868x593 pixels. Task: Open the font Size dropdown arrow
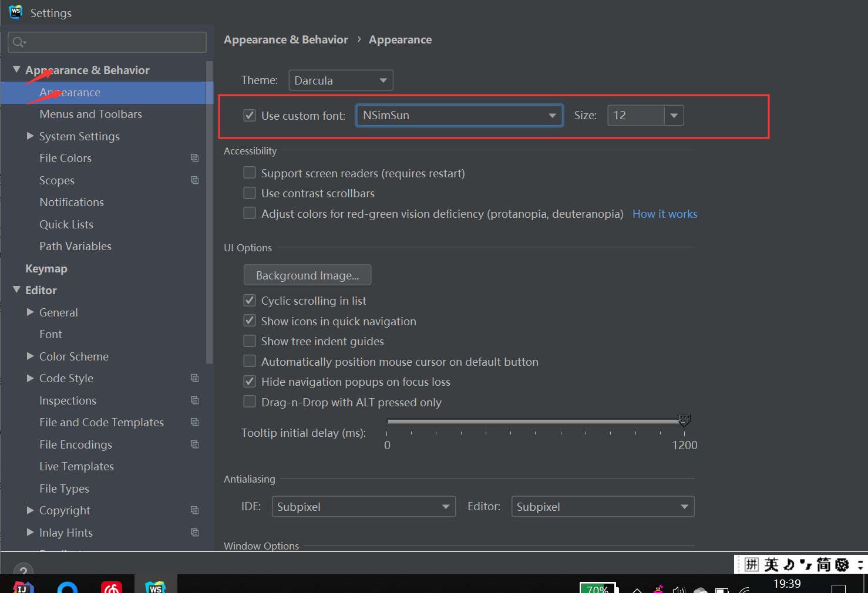(x=674, y=115)
